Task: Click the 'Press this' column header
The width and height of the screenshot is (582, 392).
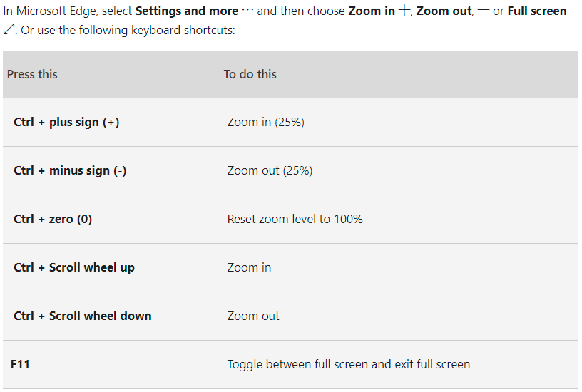Action: pyautogui.click(x=32, y=74)
